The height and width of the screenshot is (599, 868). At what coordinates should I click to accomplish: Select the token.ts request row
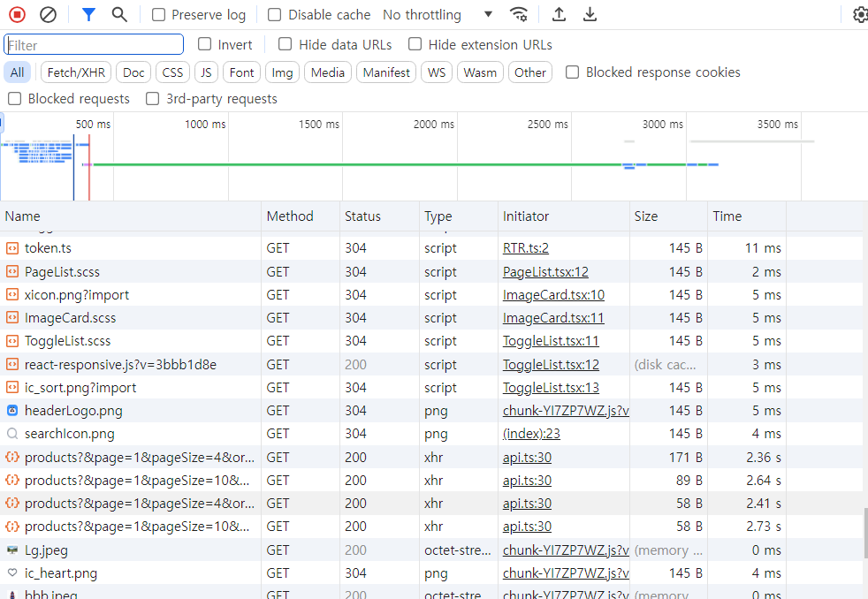(431, 248)
